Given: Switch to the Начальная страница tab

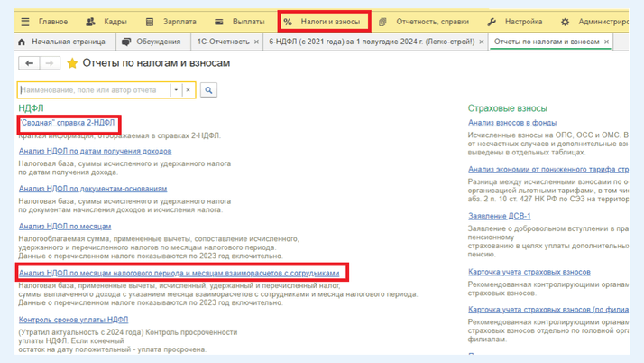Looking at the screenshot, I should coord(69,42).
